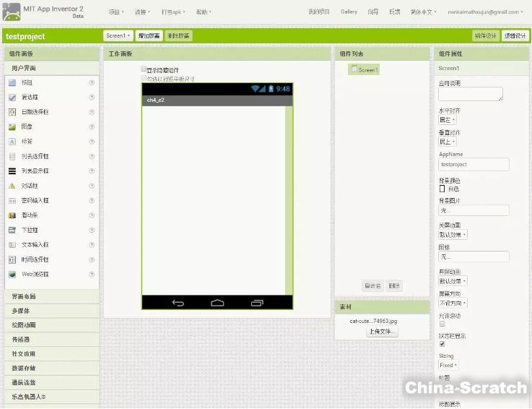
Task: Choose the Label (标签) component icon
Action: point(12,142)
